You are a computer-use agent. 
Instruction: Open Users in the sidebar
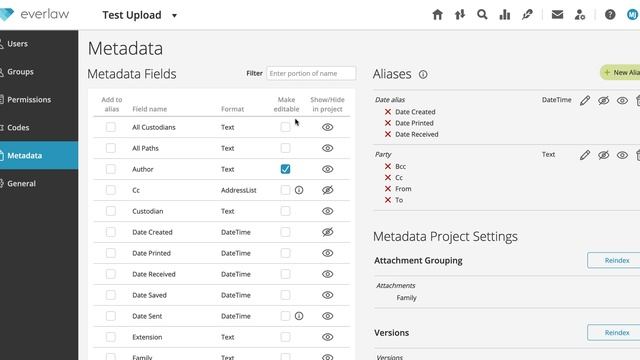[x=39, y=44]
